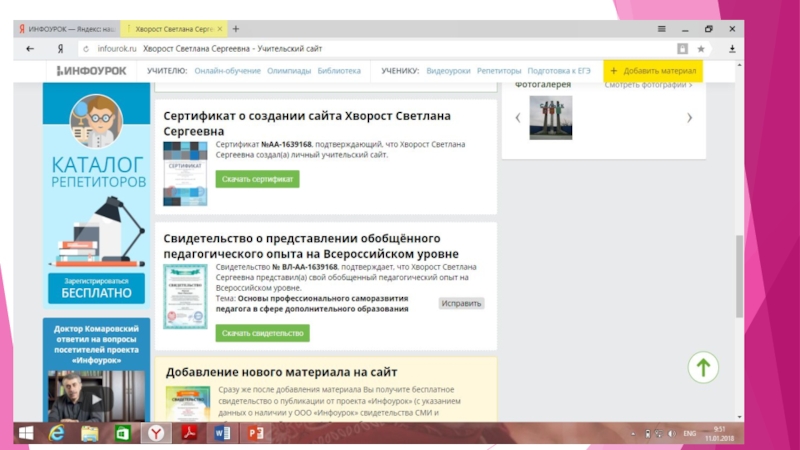Image resolution: width=800 pixels, height=450 pixels.
Task: Open the reader mode icon in address bar
Action: 682,49
